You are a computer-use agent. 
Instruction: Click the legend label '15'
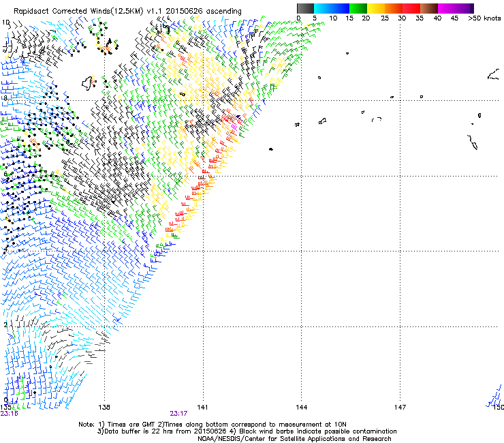349,18
